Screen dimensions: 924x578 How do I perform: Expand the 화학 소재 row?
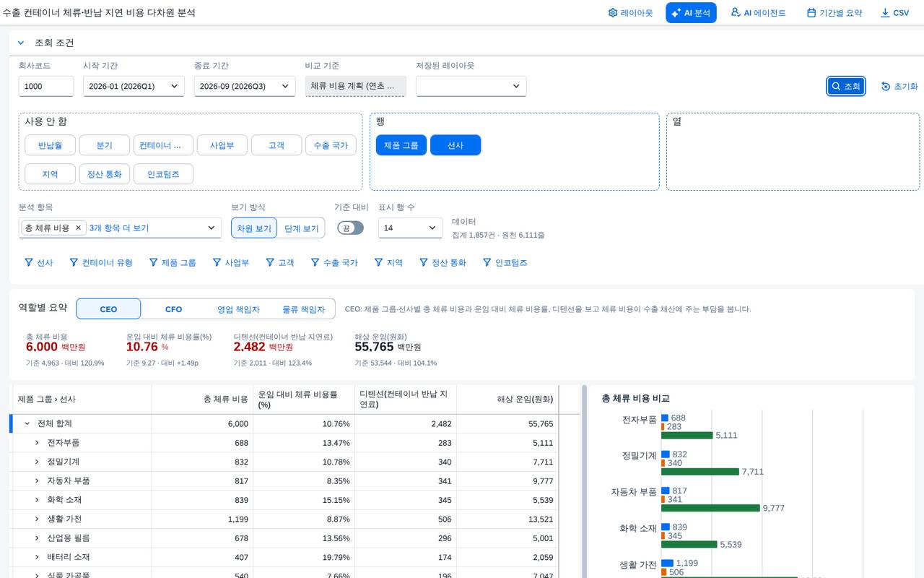pos(37,500)
